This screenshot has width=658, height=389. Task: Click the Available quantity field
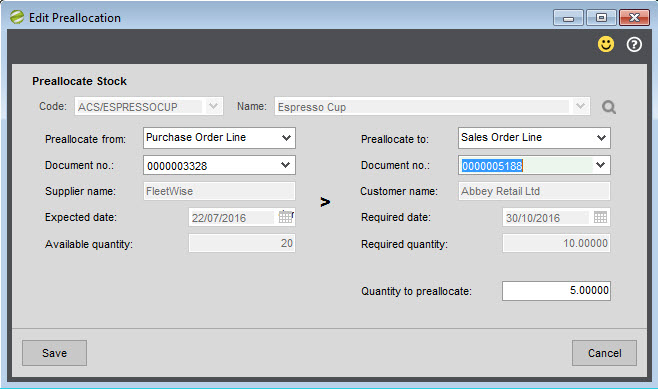pyautogui.click(x=242, y=243)
